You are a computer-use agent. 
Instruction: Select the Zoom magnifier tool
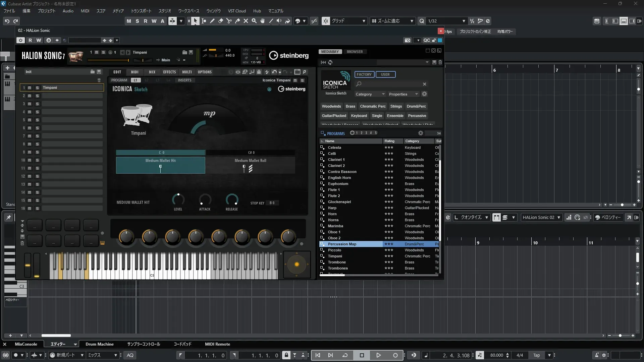tap(254, 21)
